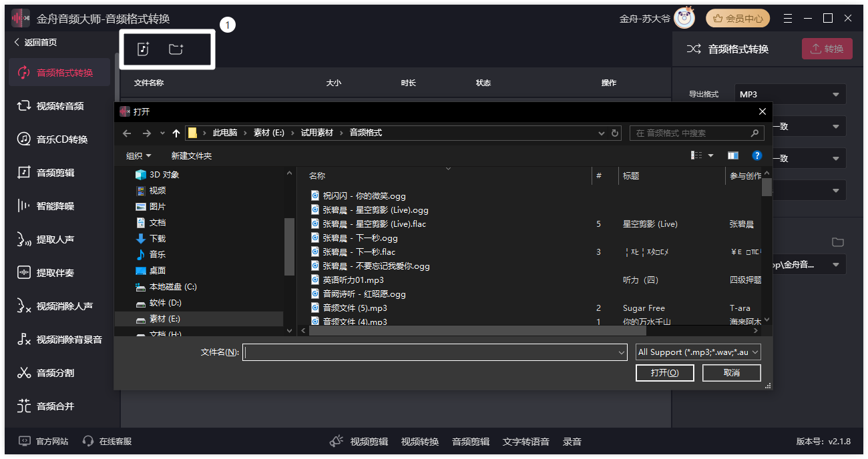Toggle the preview pane button
The width and height of the screenshot is (868, 459).
pyautogui.click(x=733, y=155)
